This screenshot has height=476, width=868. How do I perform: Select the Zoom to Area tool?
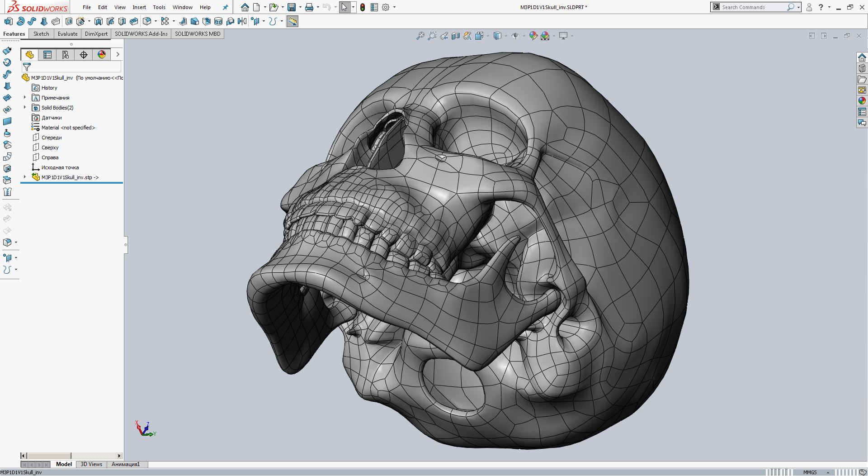click(x=433, y=36)
